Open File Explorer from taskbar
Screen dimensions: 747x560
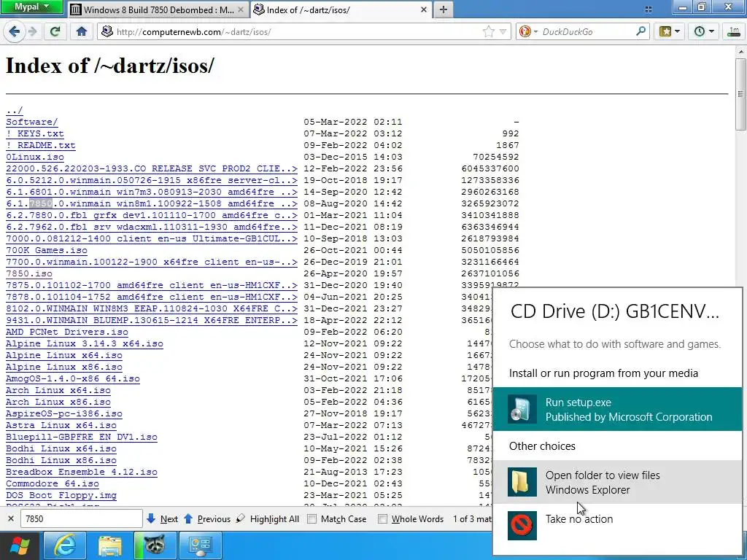pos(110,545)
